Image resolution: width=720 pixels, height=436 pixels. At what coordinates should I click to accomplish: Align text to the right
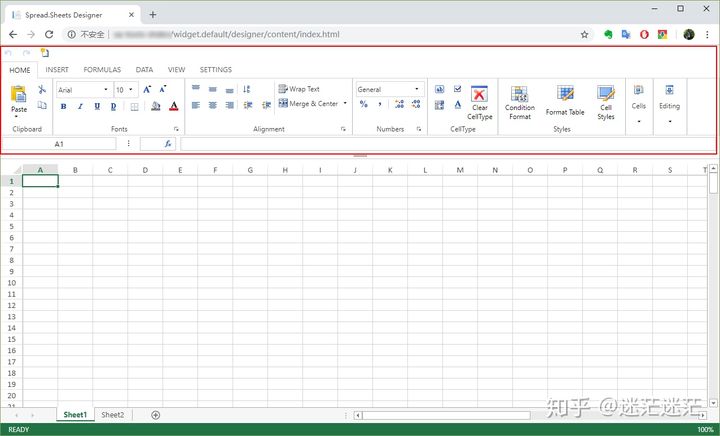(230, 106)
